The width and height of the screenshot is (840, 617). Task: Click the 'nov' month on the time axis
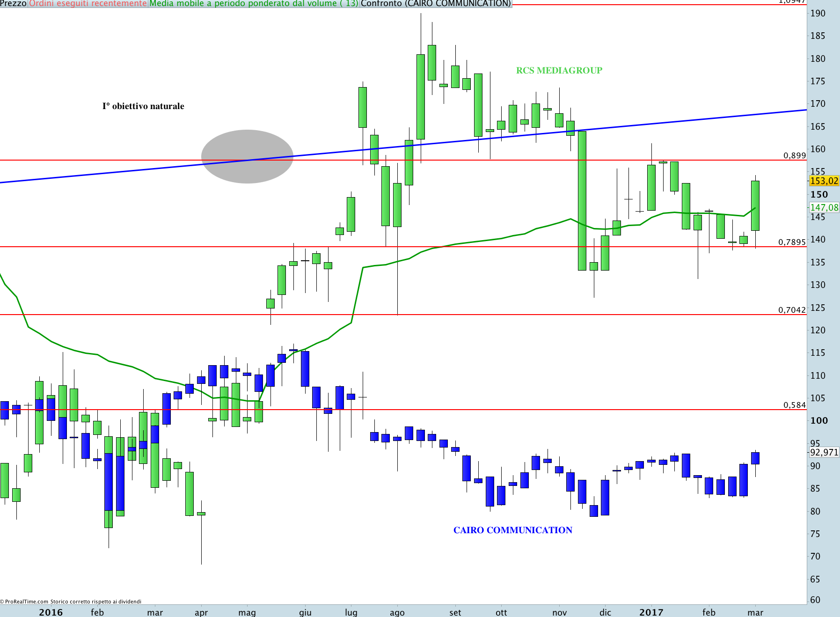click(559, 613)
